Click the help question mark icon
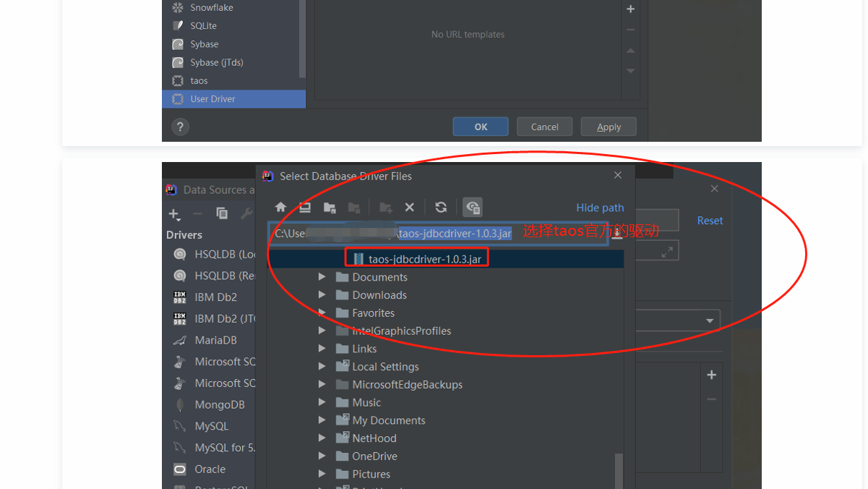Image resolution: width=868 pixels, height=489 pixels. coord(180,127)
